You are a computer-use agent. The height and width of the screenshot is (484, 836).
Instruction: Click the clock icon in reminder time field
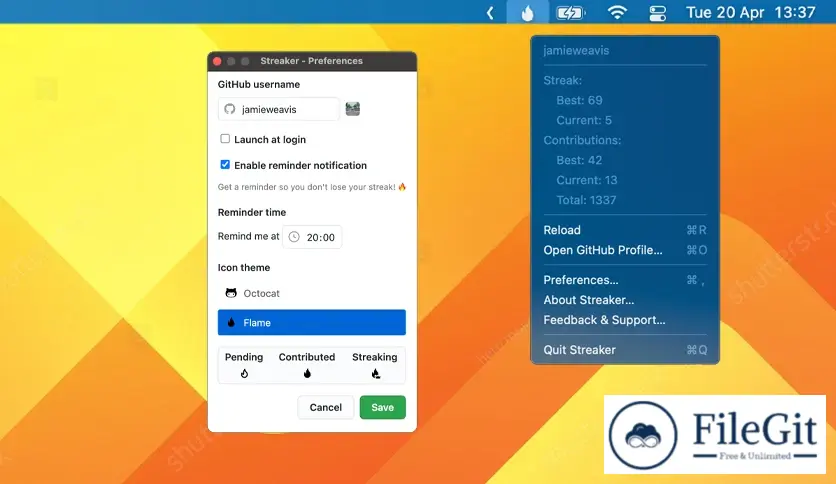(x=294, y=237)
